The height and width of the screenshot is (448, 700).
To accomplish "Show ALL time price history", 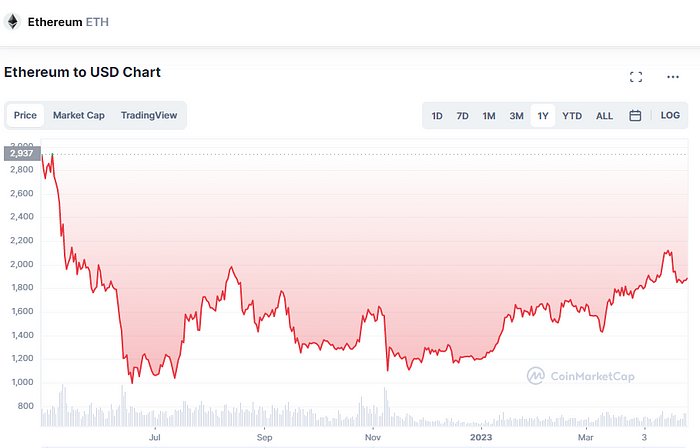I will [x=604, y=116].
